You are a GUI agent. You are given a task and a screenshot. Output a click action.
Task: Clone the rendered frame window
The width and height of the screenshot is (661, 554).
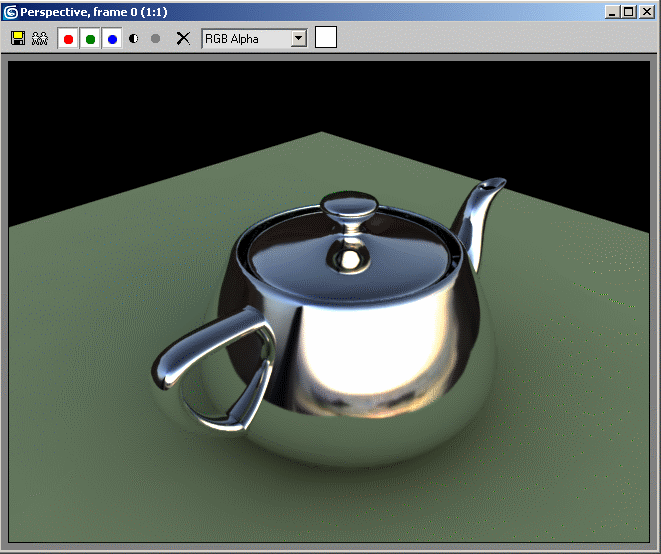tap(40, 39)
